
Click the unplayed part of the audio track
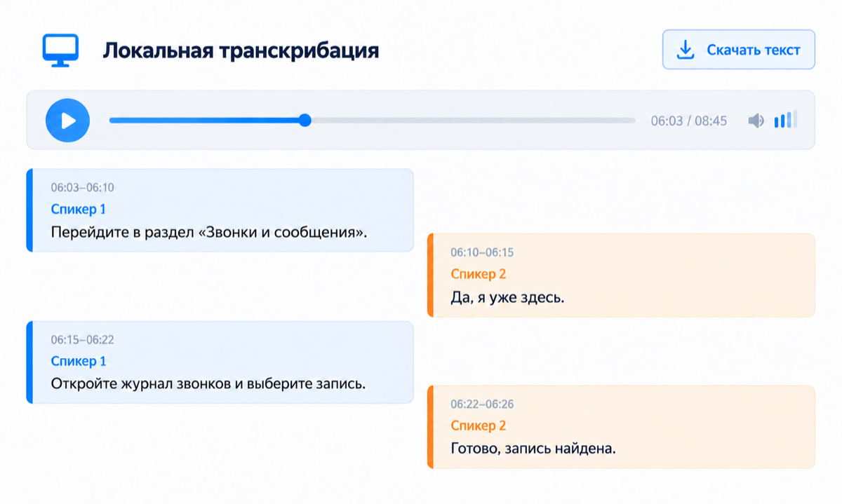click(473, 121)
